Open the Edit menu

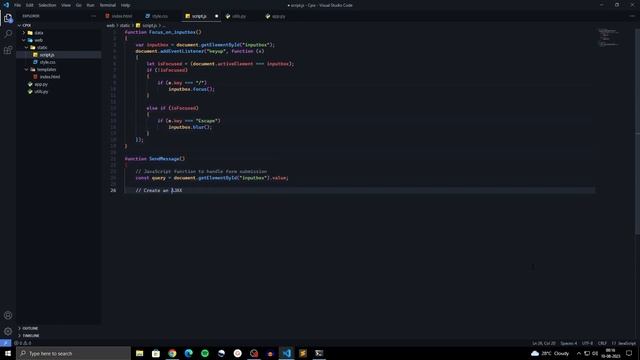[29, 5]
